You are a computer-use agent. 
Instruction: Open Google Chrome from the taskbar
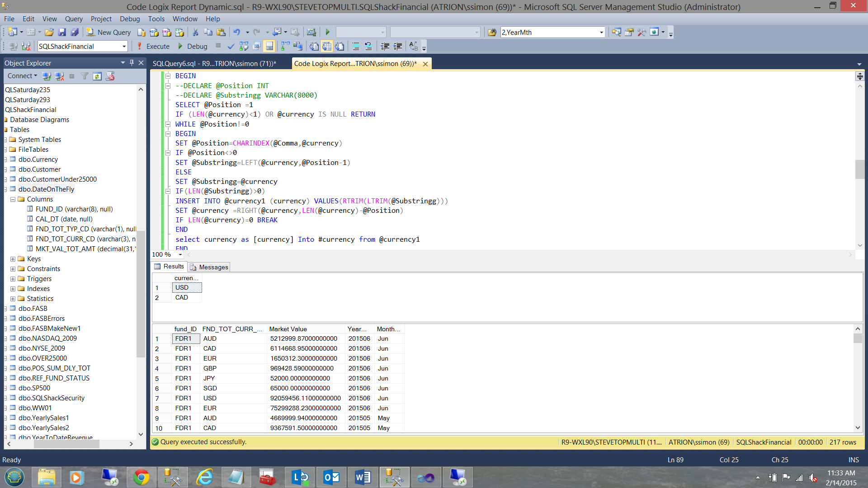click(141, 477)
